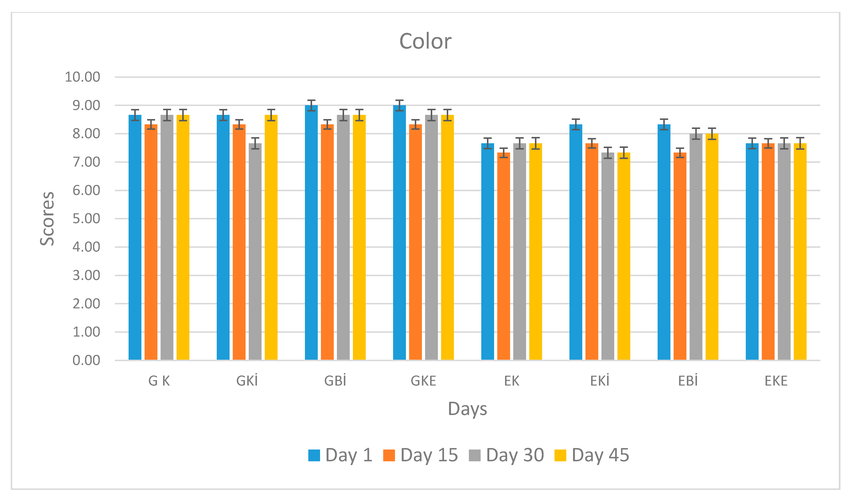Click the EBİ category axis label
Screen dimensions: 855x504
[x=688, y=381]
